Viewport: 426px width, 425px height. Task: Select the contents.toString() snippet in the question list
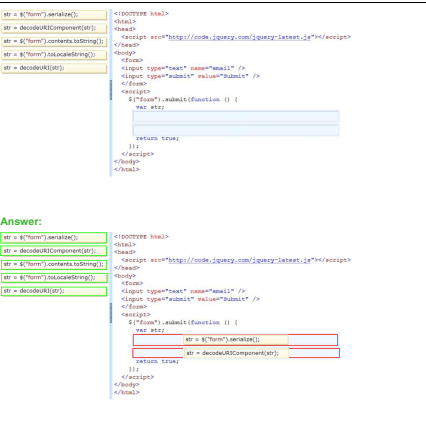tap(54, 41)
